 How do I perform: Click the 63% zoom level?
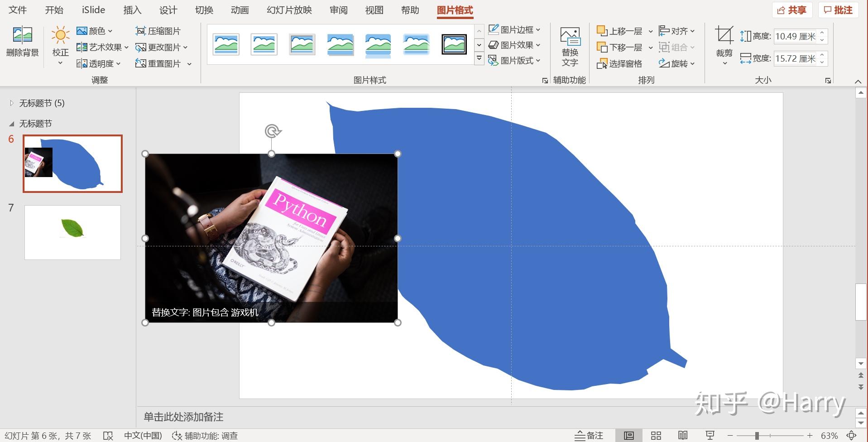tap(829, 436)
